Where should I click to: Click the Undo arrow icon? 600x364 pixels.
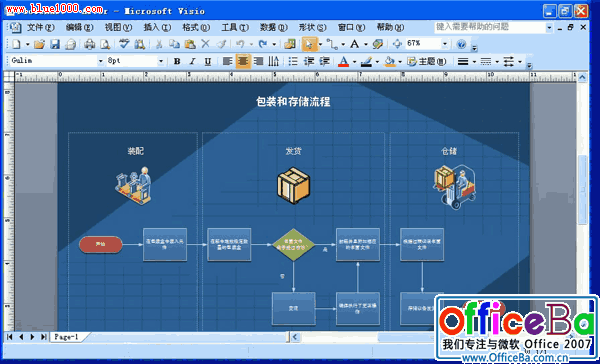tap(240, 44)
